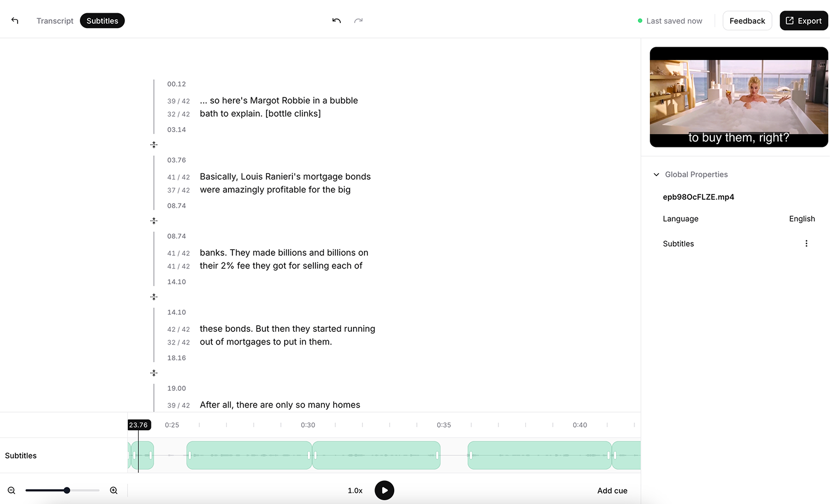Undo the last edit

click(x=336, y=21)
